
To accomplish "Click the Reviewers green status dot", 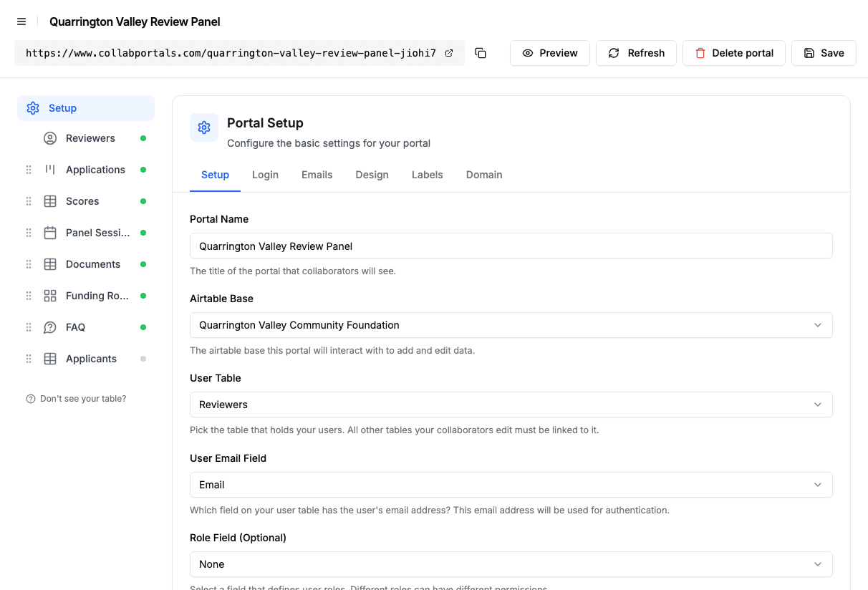I will [143, 138].
